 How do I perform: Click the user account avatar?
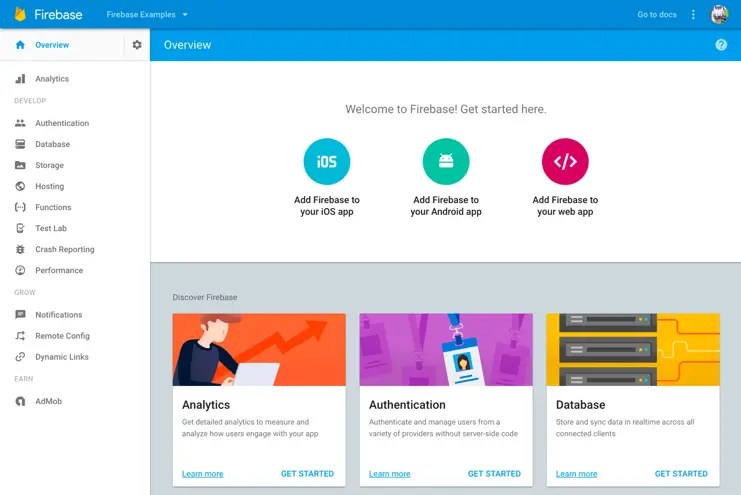[719, 14]
